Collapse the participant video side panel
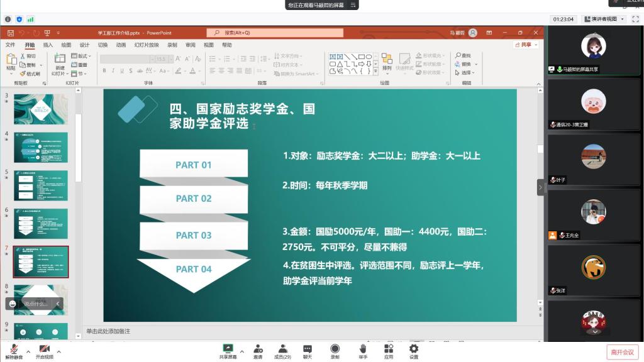The width and height of the screenshot is (644, 362). [540, 187]
